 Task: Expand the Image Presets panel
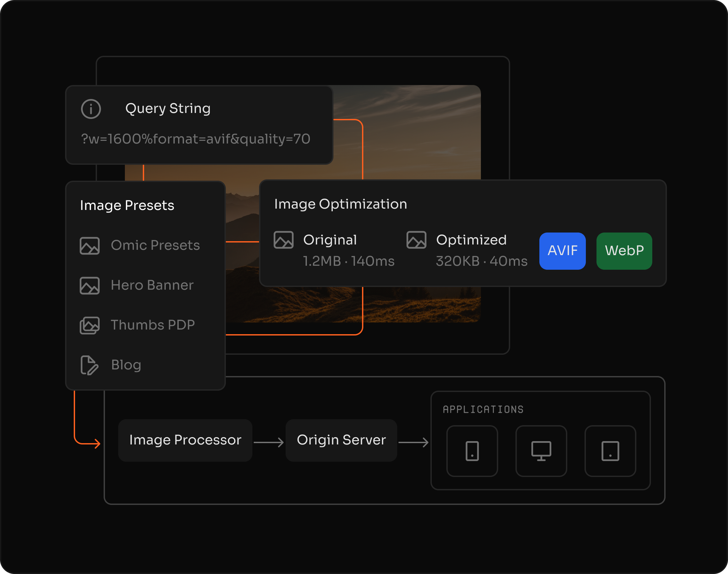pos(127,205)
